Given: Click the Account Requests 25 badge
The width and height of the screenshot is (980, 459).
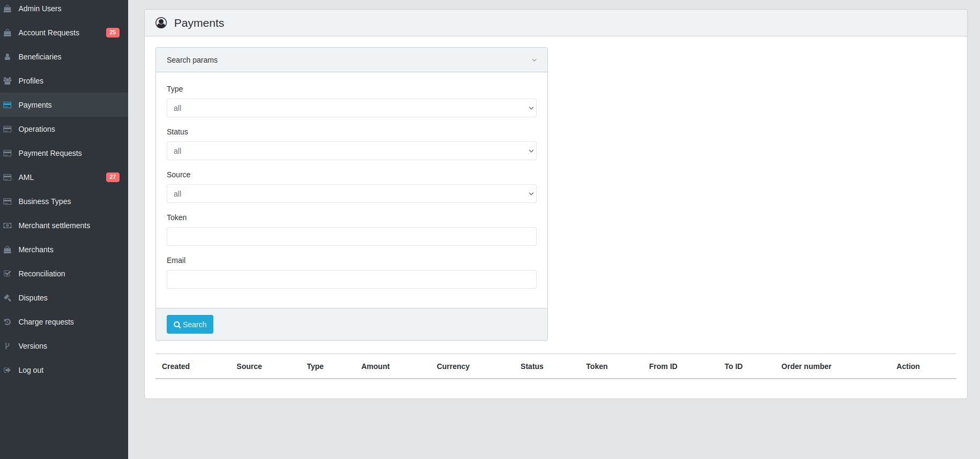Looking at the screenshot, I should point(113,33).
